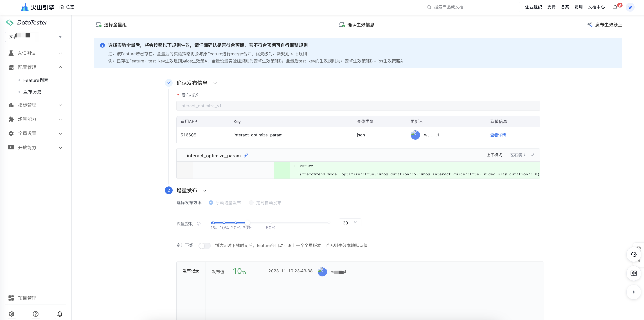Open 企业组织 top menu
The width and height of the screenshot is (644, 320).
(533, 7)
